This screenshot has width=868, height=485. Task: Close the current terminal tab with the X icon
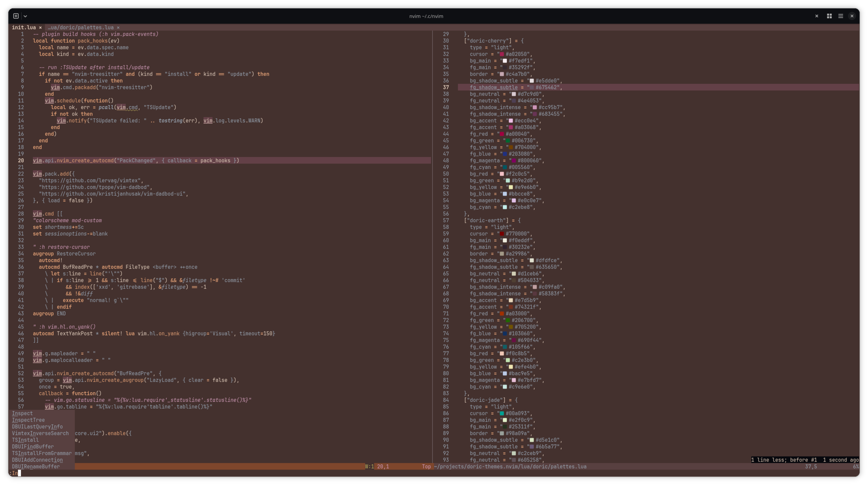[817, 16]
